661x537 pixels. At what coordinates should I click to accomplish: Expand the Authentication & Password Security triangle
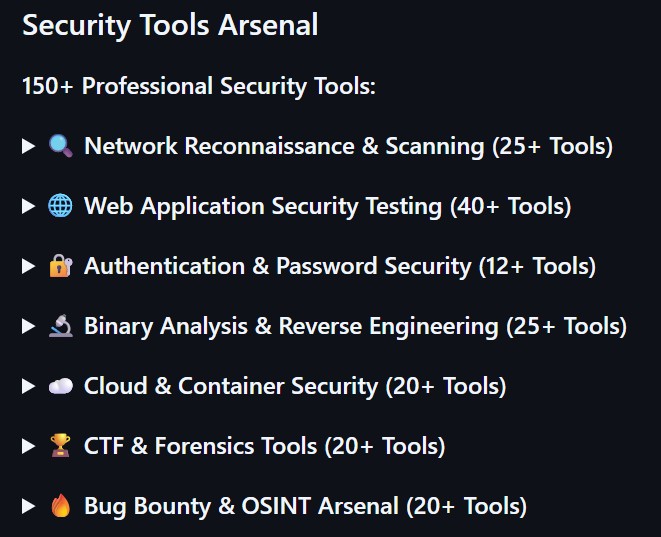tap(28, 267)
